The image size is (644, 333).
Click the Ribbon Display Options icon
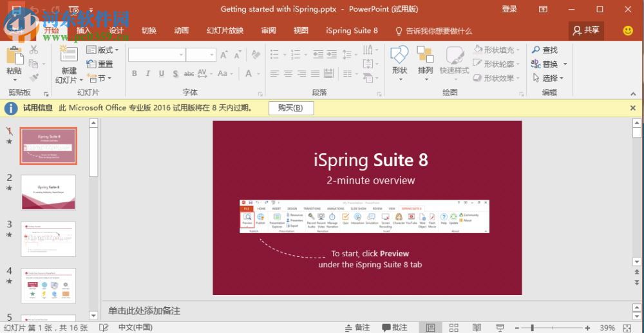click(543, 9)
